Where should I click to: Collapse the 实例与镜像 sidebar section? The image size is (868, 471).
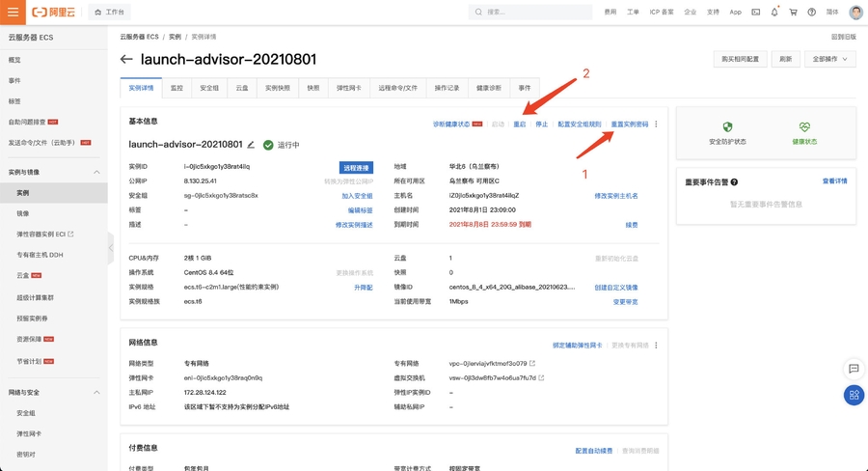[95, 172]
